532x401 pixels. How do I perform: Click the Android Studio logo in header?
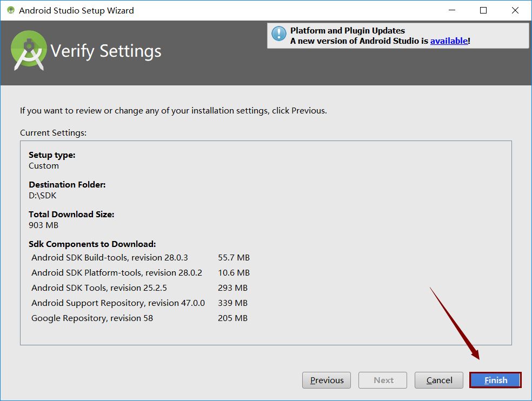pos(29,51)
